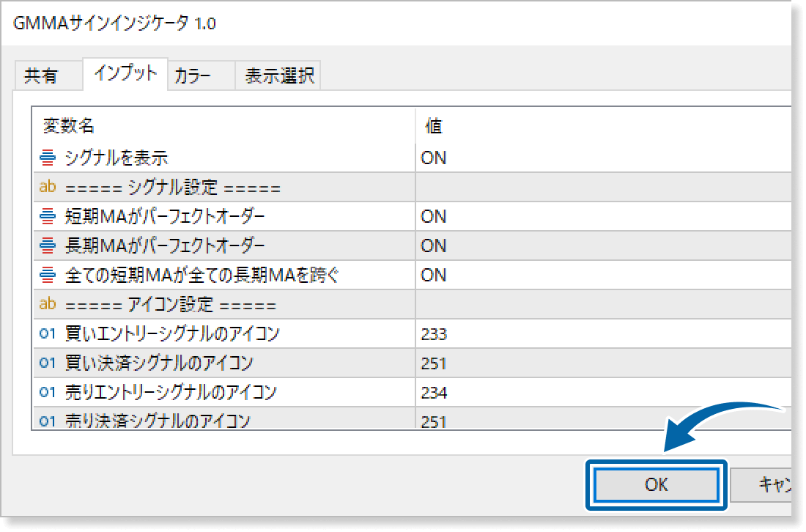Click the 変数名 column header
This screenshot has height=532, width=806.
click(x=69, y=126)
